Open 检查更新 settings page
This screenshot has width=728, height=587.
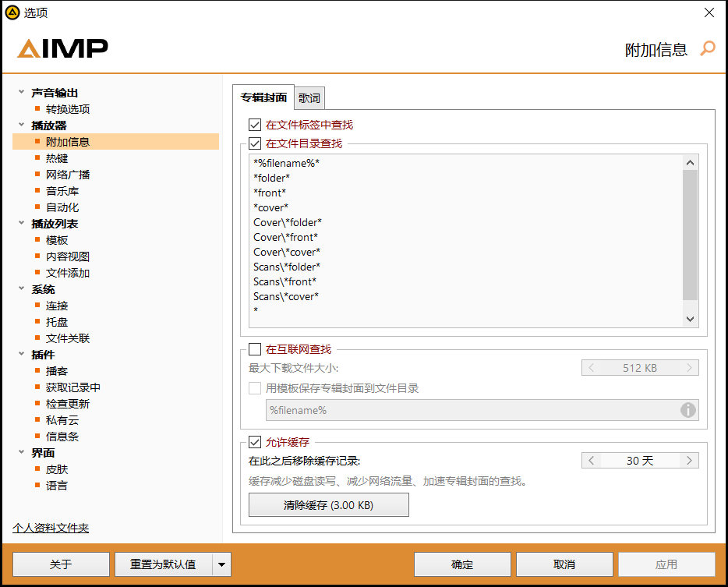pos(68,404)
